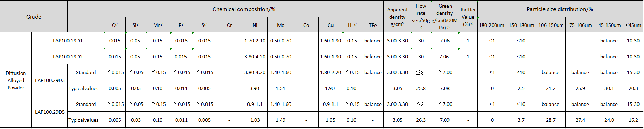Select the Apparent density column header
The width and height of the screenshot is (644, 129).
click(x=397, y=17)
